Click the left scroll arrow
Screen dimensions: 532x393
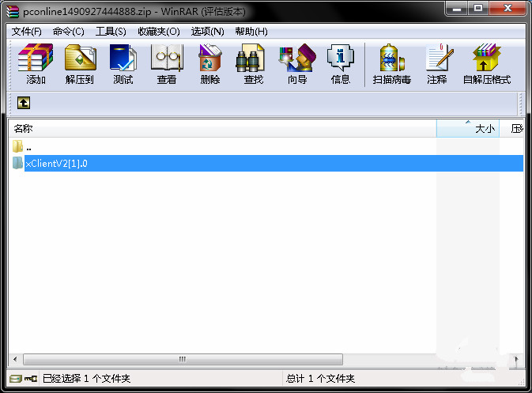tap(15, 359)
